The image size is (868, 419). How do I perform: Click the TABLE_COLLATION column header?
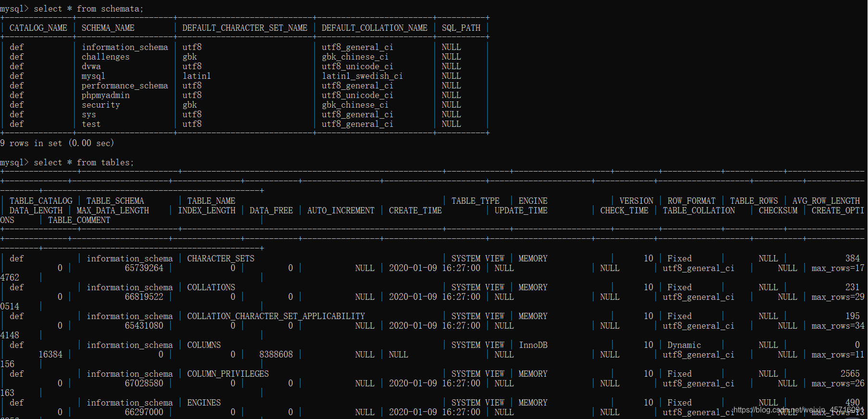click(x=699, y=210)
